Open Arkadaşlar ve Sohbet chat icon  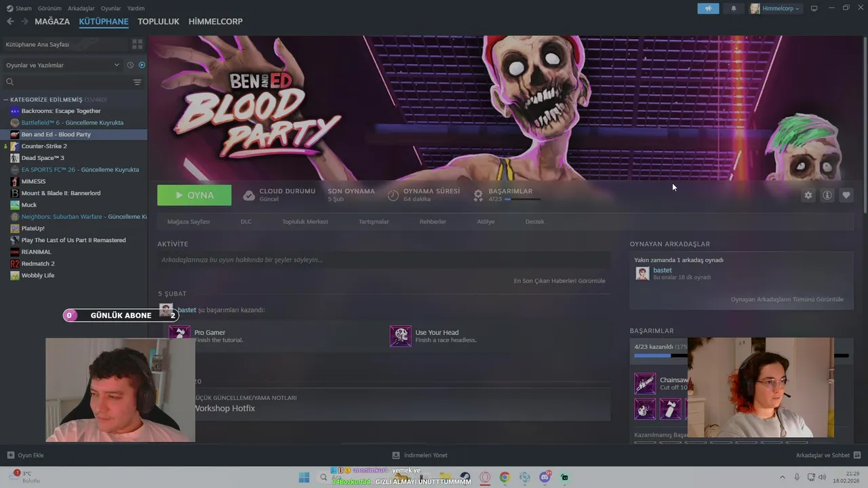[857, 455]
